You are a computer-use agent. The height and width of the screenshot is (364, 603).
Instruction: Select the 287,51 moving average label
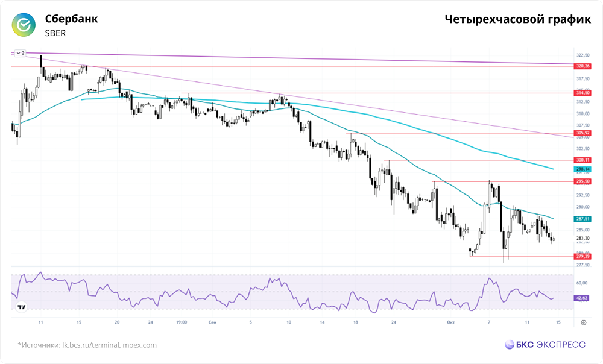click(x=582, y=219)
